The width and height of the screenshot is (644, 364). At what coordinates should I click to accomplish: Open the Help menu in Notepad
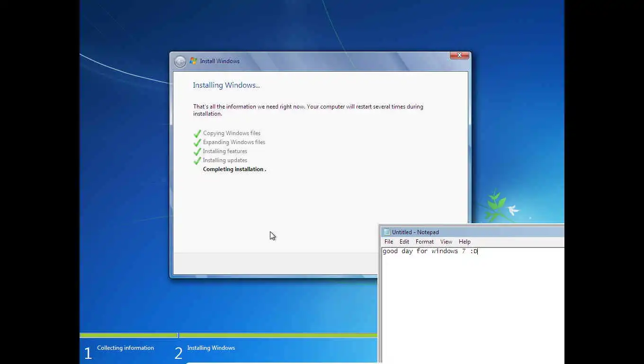pyautogui.click(x=465, y=242)
